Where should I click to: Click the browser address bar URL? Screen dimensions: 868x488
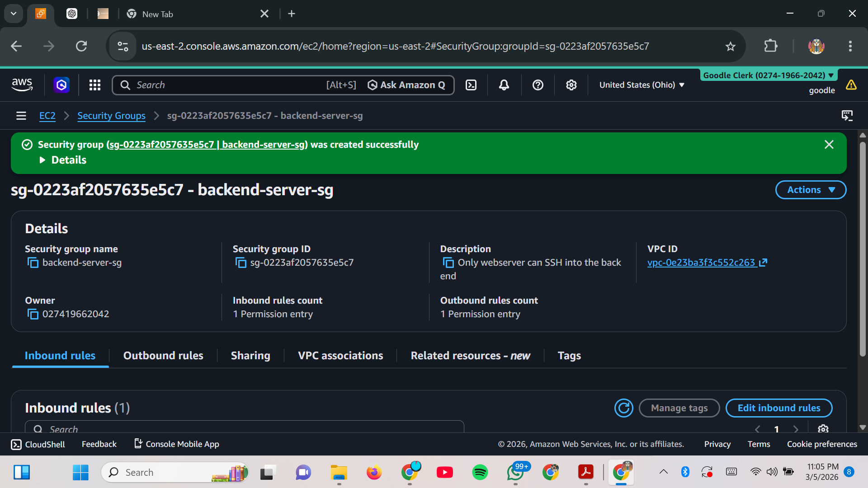click(x=395, y=46)
